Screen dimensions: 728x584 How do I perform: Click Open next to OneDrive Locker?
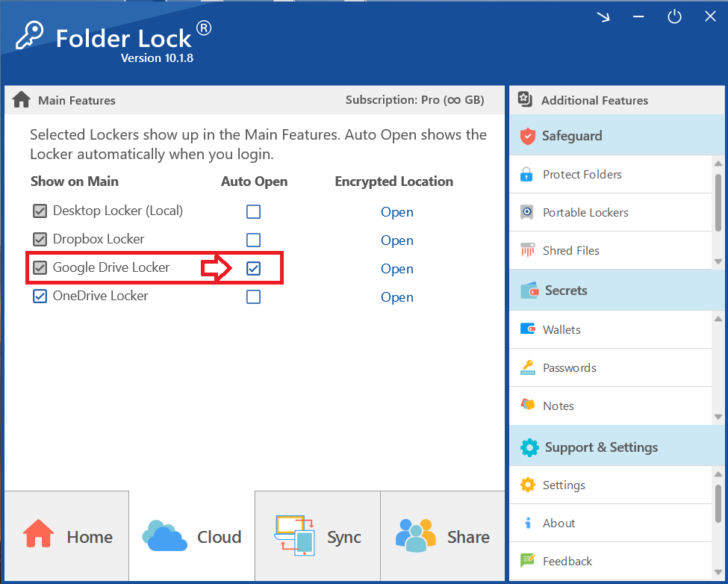[396, 296]
